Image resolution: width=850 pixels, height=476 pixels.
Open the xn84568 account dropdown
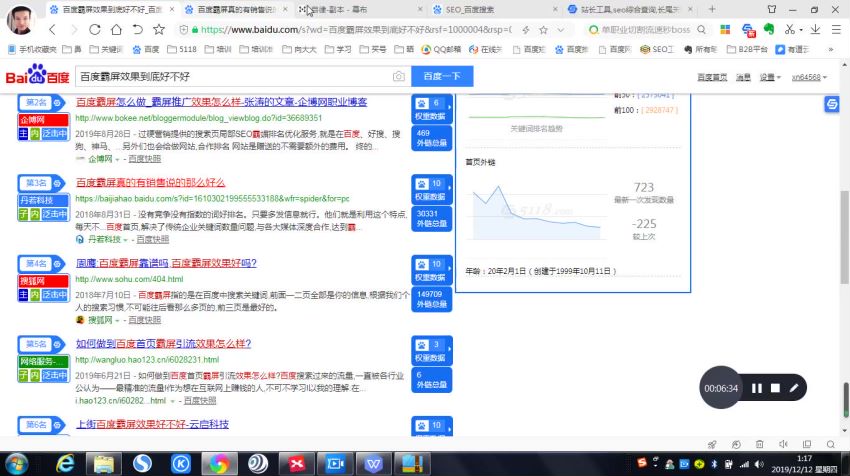809,78
